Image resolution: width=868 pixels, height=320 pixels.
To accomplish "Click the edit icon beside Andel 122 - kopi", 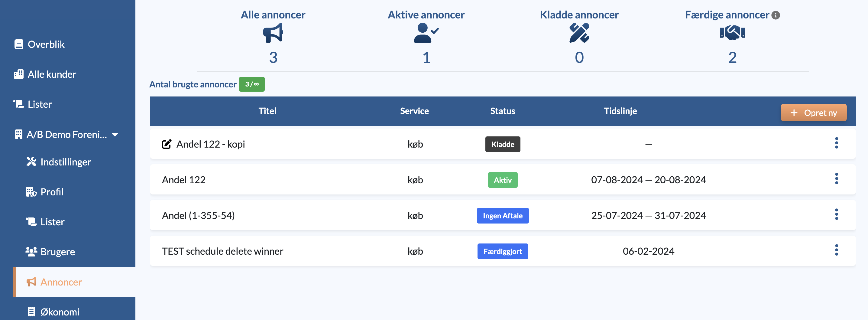I will point(167,144).
